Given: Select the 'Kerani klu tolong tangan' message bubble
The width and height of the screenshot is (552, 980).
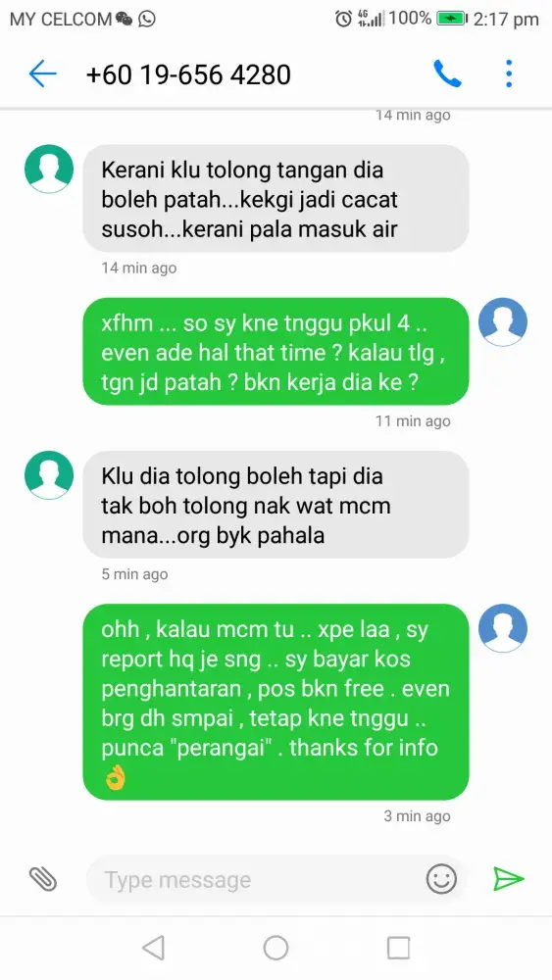Looking at the screenshot, I should 276,199.
